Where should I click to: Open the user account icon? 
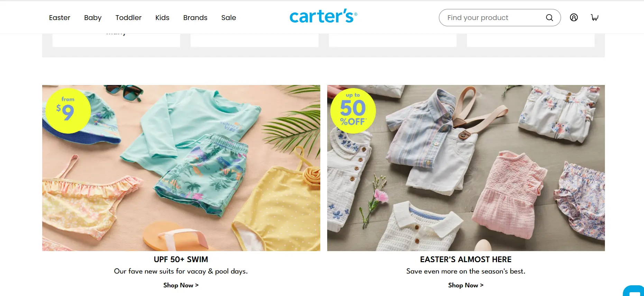click(x=574, y=17)
